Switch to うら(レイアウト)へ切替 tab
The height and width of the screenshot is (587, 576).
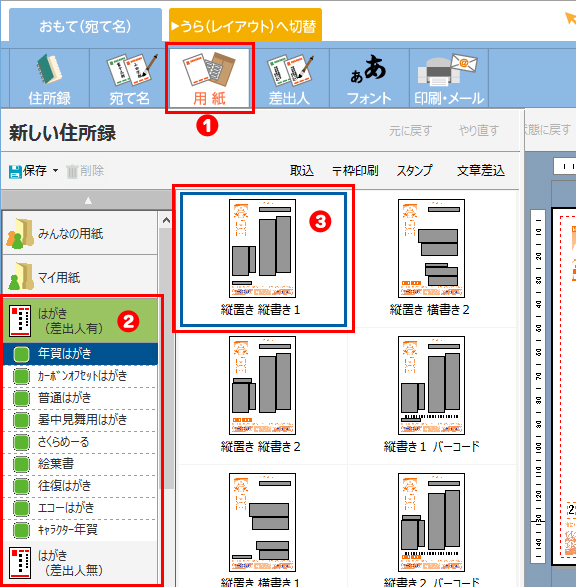point(245,26)
